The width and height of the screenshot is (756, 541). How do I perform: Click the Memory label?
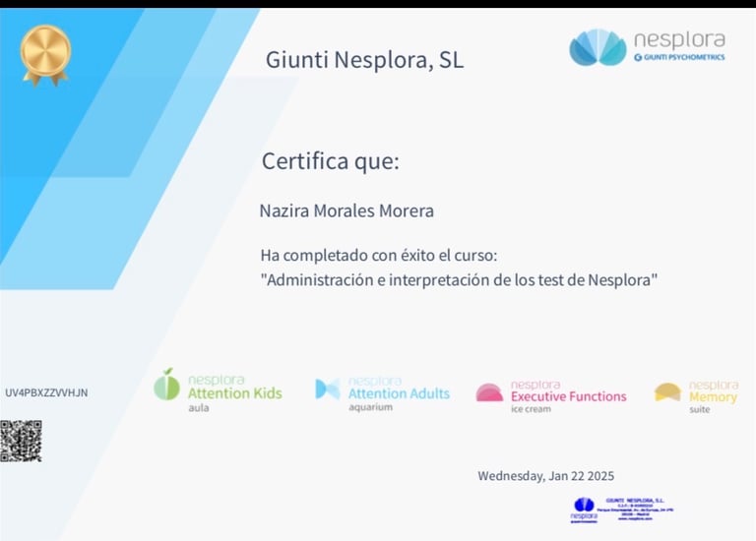[713, 397]
